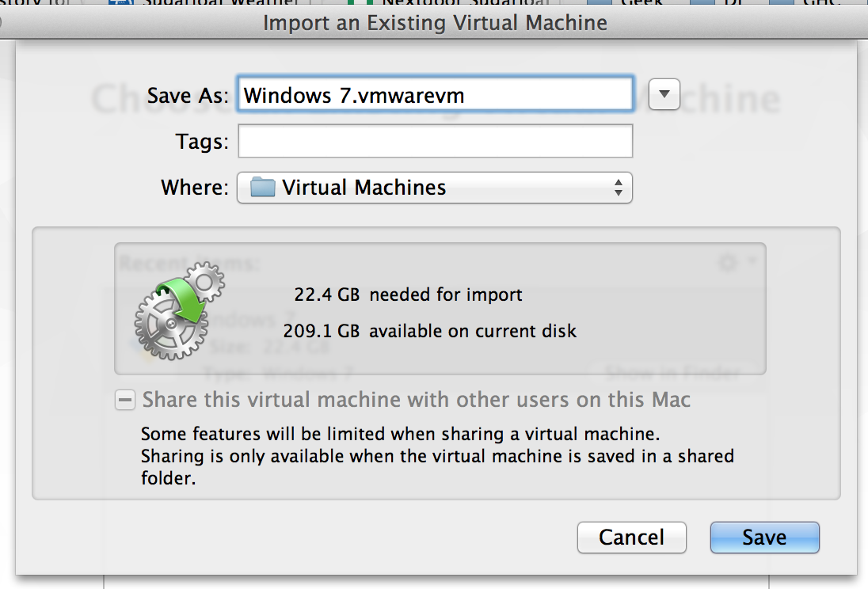
Task: Click the share with other users label
Action: 416,401
